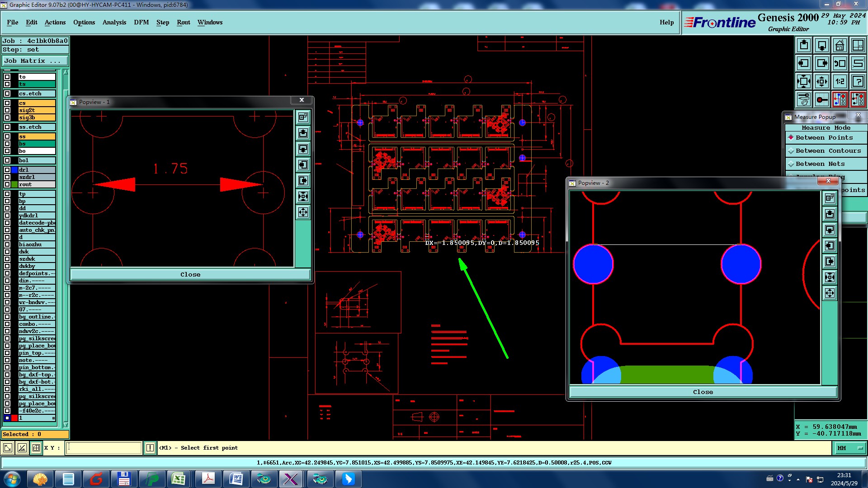
Task: Toggle checkbox of the drl layer
Action: tap(7, 170)
